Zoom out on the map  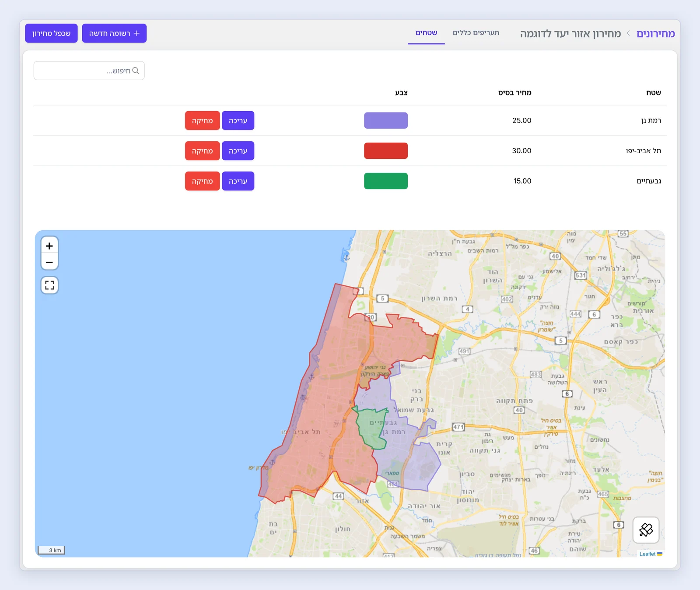49,262
